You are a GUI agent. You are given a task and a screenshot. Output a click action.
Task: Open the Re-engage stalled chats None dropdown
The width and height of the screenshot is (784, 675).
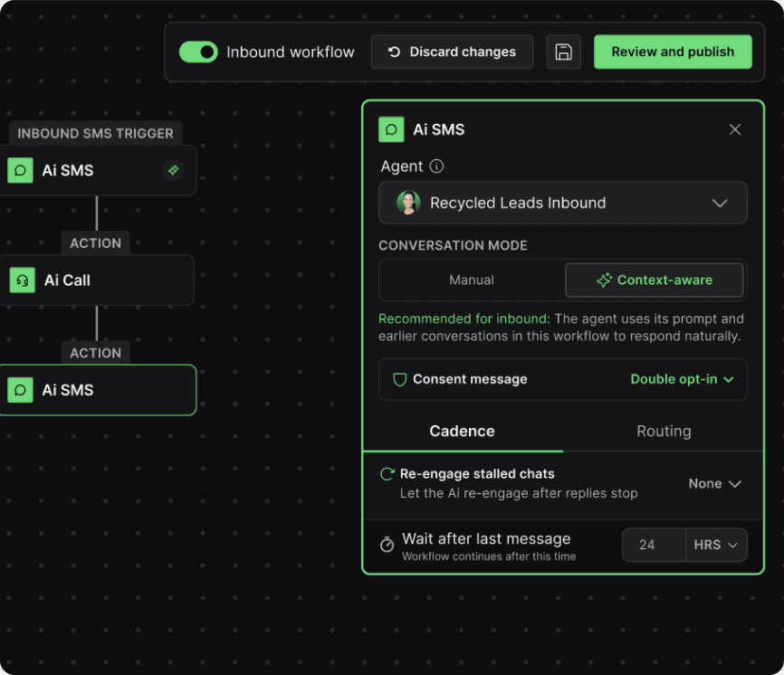click(x=714, y=484)
